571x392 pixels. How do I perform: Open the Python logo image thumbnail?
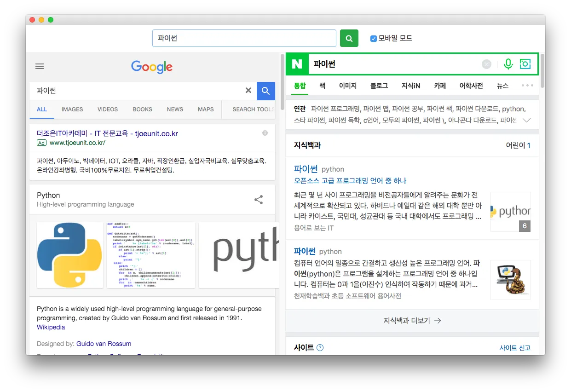click(x=70, y=255)
